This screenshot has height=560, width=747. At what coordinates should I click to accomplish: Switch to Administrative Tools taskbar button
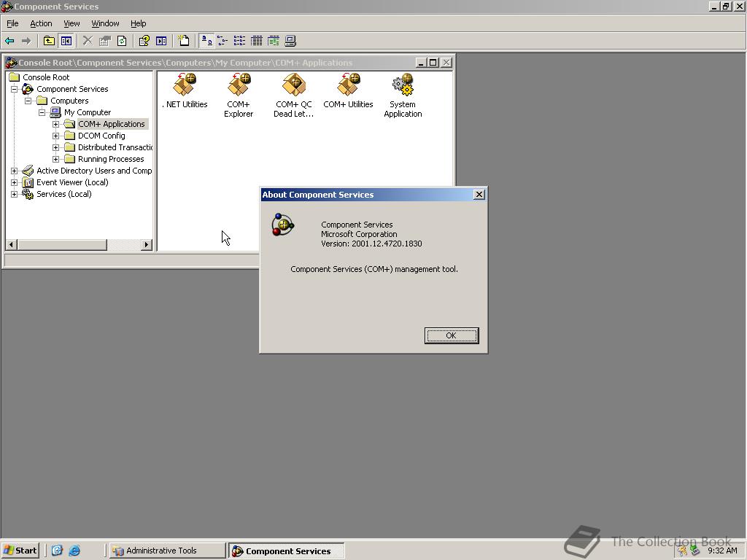point(167,551)
